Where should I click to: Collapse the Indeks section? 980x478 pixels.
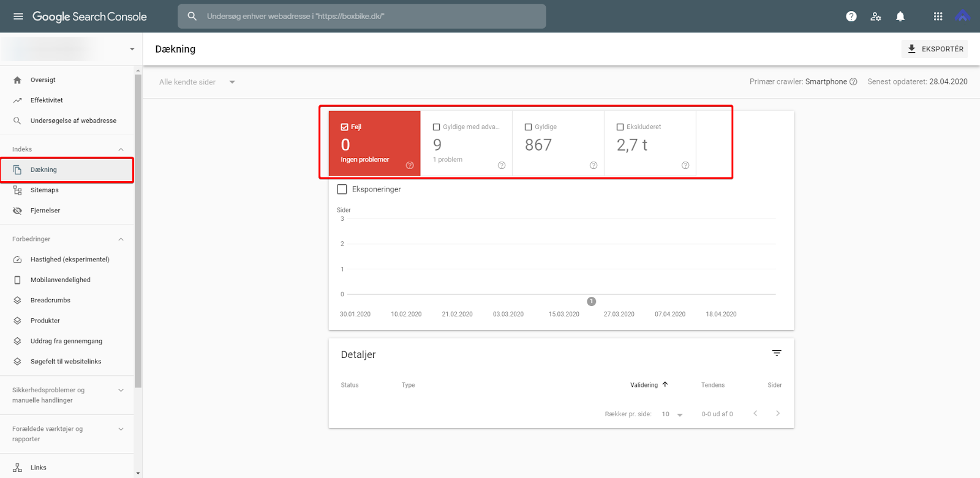(121, 149)
